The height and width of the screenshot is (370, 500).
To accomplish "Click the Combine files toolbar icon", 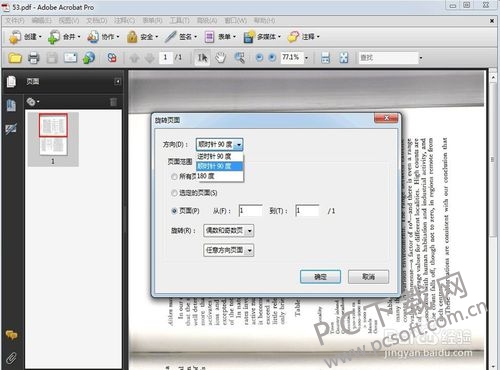I will (54, 37).
